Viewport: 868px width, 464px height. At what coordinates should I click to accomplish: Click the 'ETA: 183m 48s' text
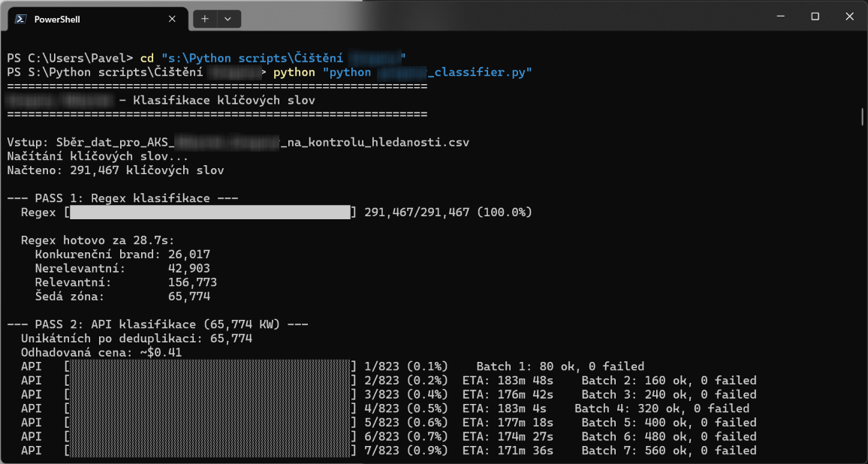coord(508,381)
